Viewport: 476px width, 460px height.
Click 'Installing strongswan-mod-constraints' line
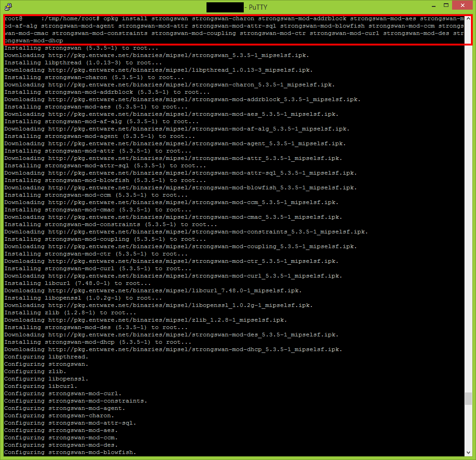(x=110, y=225)
